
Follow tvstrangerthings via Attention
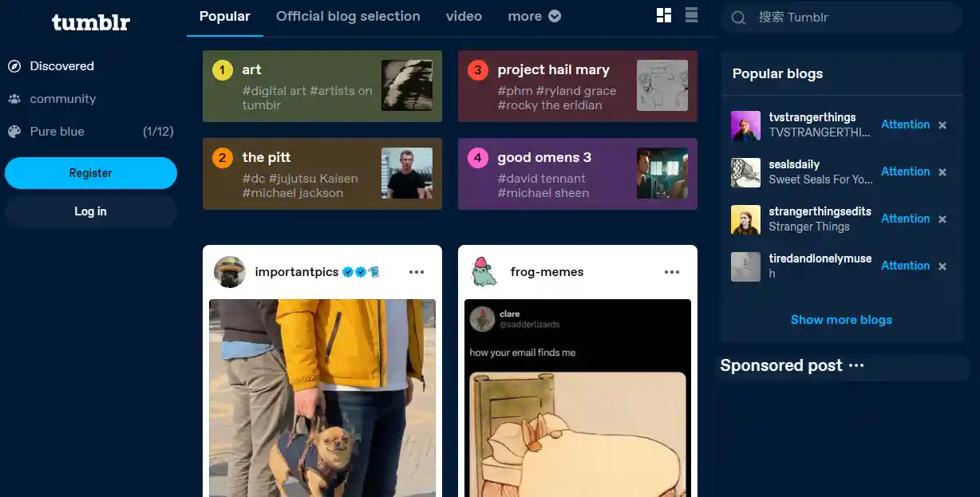point(905,124)
